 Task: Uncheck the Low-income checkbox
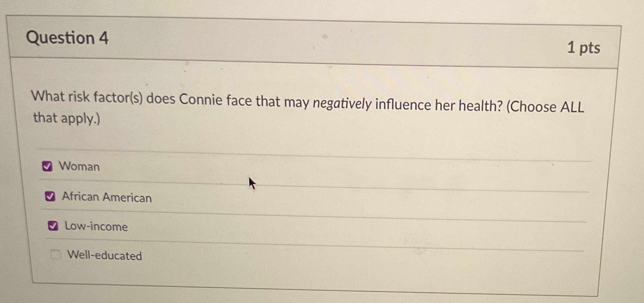[x=53, y=226]
